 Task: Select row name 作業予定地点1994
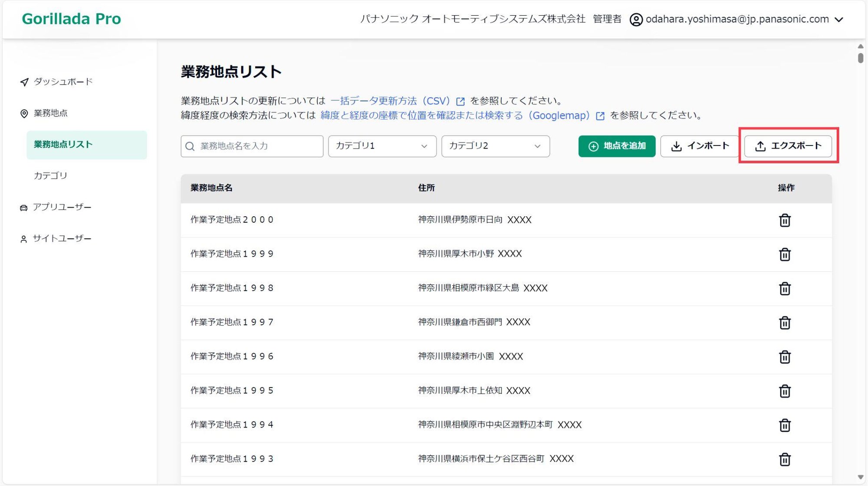click(x=232, y=424)
